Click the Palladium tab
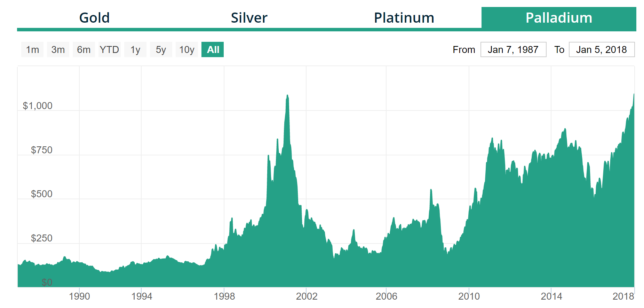The image size is (644, 308). [558, 18]
